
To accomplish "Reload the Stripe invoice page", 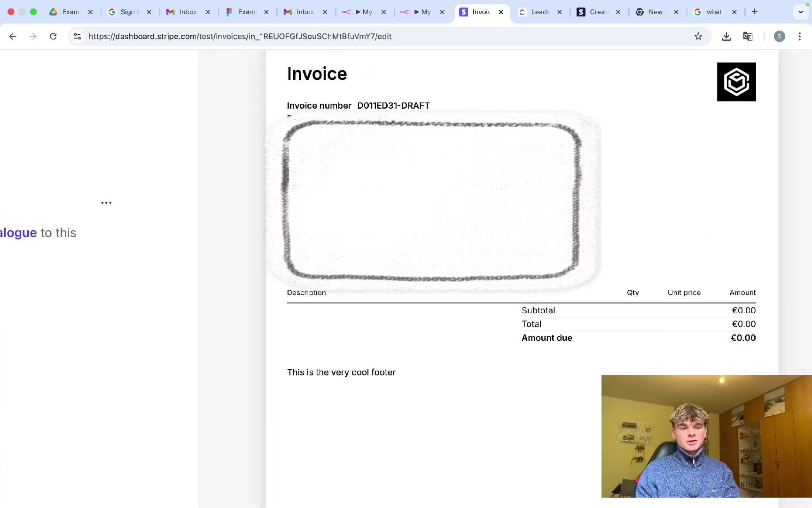I will (x=53, y=36).
